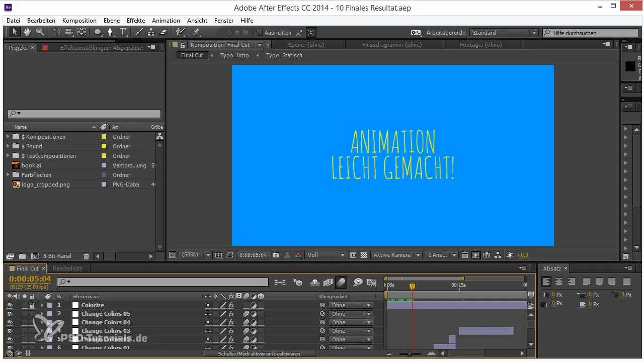Open the Arbeitsbereich Standard dropdown
The image size is (644, 362).
[x=504, y=33]
